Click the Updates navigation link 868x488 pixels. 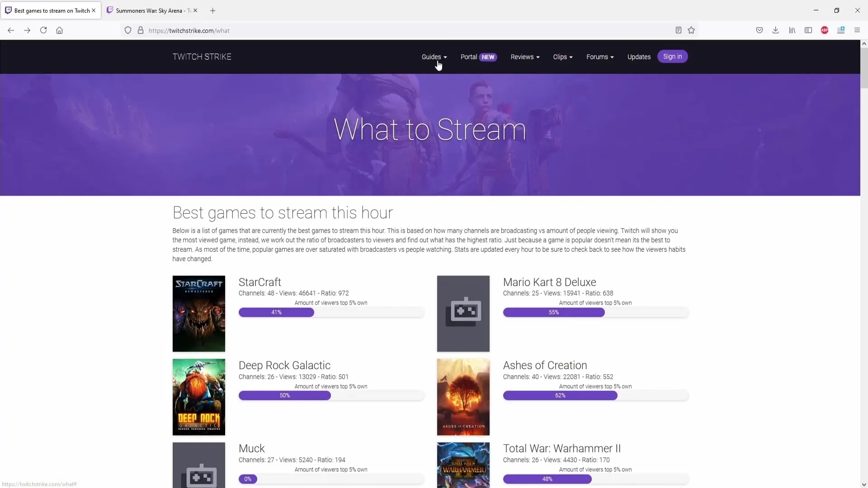pyautogui.click(x=638, y=56)
